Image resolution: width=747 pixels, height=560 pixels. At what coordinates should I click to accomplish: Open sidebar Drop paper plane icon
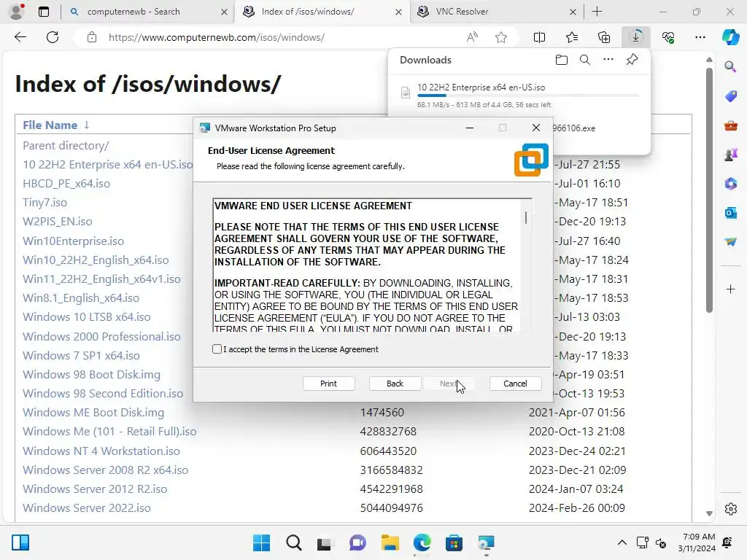click(x=730, y=241)
